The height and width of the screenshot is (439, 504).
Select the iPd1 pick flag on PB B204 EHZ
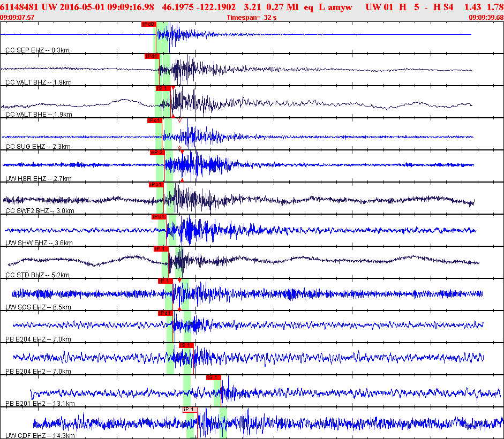point(165,313)
